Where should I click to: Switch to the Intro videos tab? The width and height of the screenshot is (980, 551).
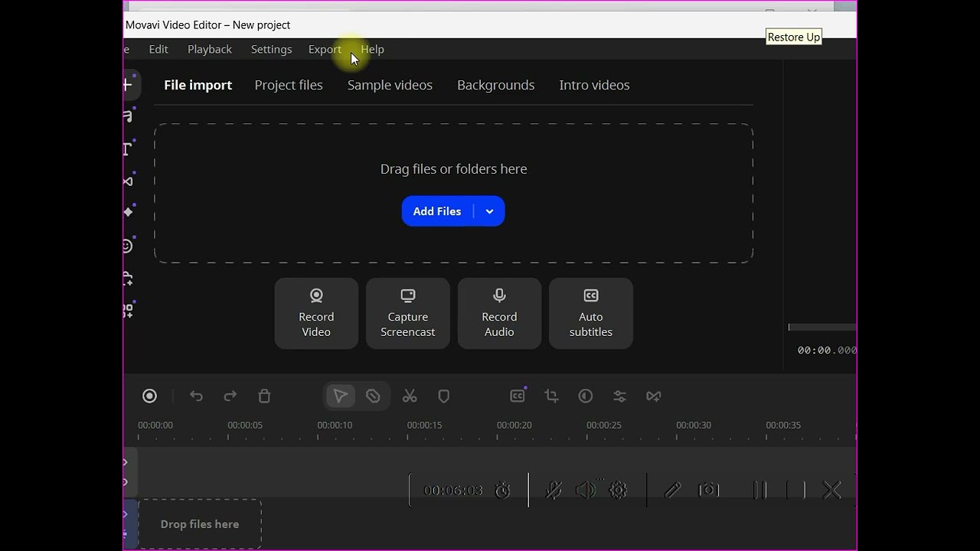coord(594,85)
